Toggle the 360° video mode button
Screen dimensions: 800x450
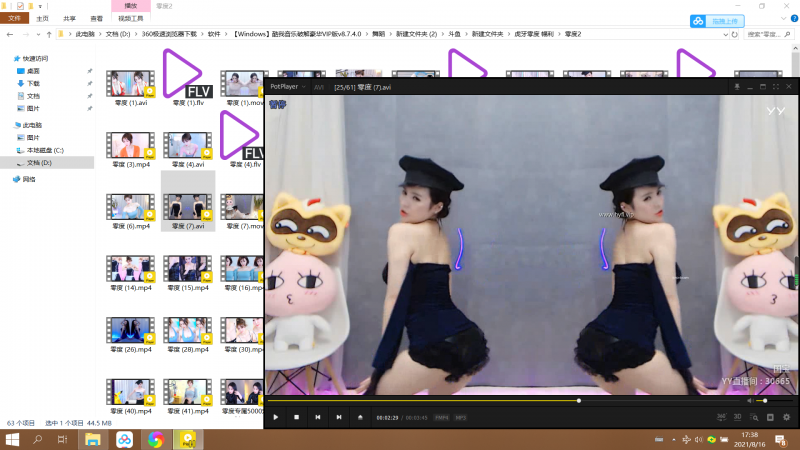721,417
